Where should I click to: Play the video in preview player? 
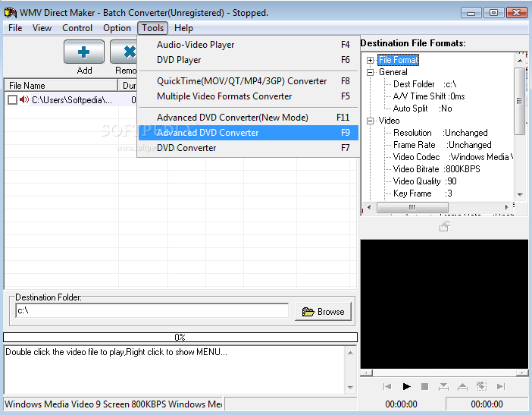click(x=406, y=386)
